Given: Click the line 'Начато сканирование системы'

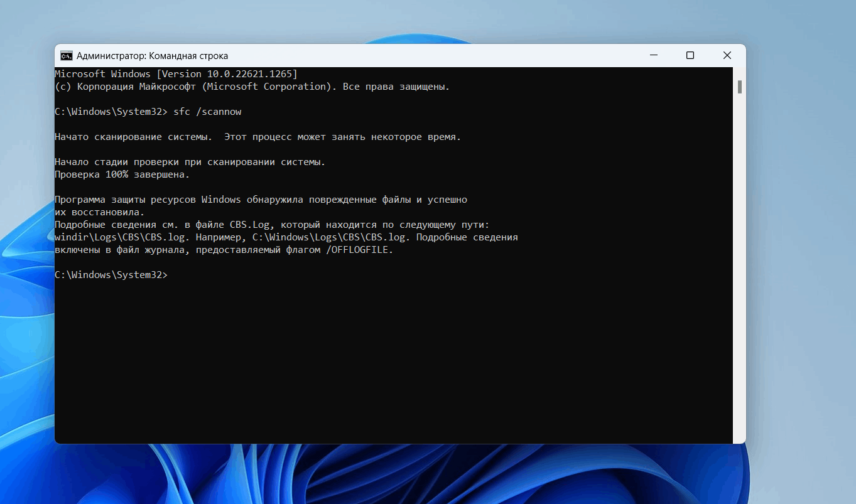Looking at the screenshot, I should tap(258, 137).
